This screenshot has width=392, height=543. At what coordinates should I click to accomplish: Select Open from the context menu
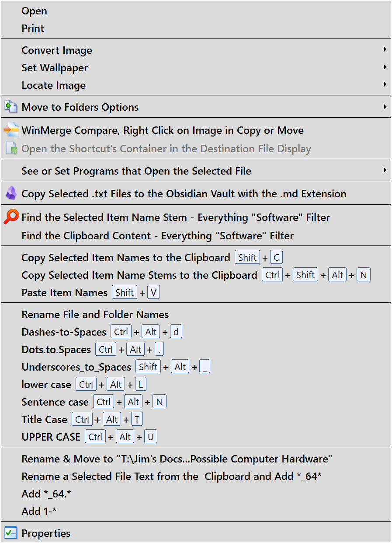(x=34, y=11)
